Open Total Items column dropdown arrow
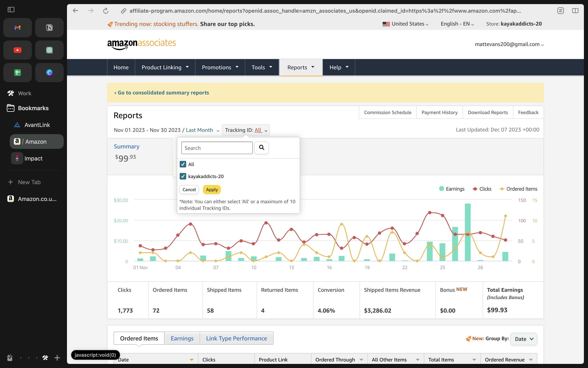This screenshot has width=588, height=368. point(474,360)
